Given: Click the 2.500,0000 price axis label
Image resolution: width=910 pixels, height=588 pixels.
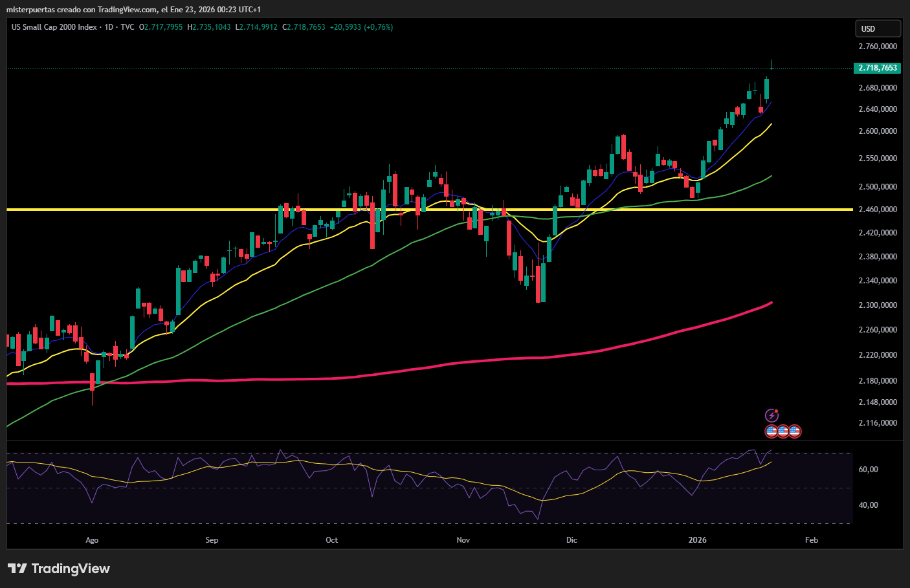Looking at the screenshot, I should point(878,187).
